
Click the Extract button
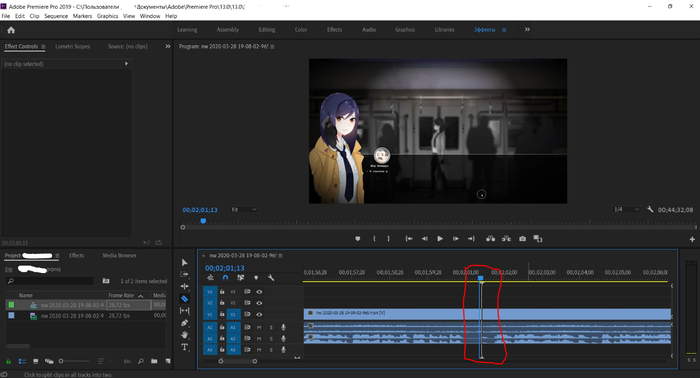pos(506,239)
